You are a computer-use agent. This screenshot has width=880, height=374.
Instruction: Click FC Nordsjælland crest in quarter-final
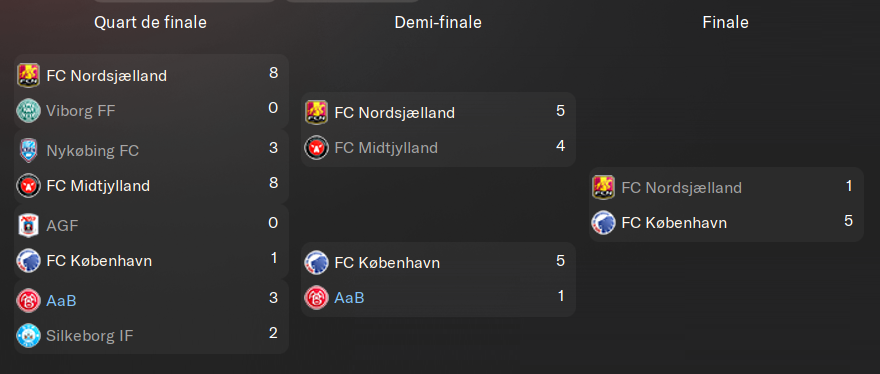(28, 75)
